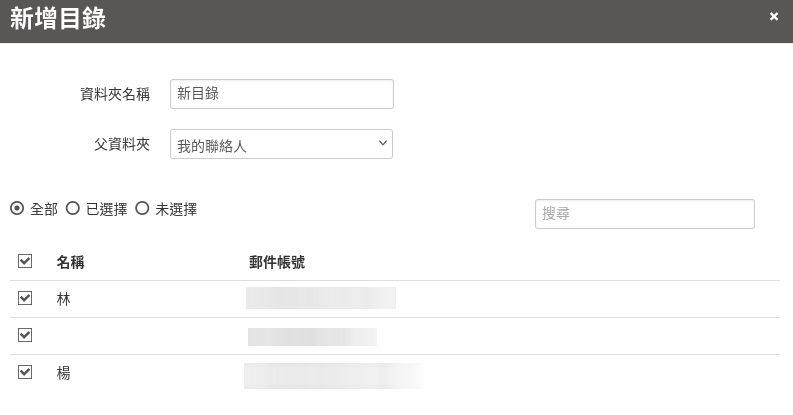
Task: Switch filter to 未選擇
Action: pos(142,209)
